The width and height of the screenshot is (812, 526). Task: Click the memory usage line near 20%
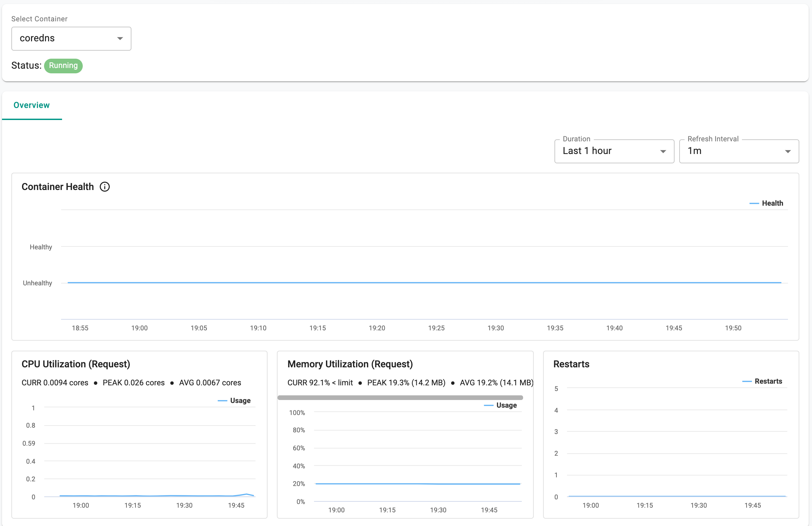pos(418,484)
